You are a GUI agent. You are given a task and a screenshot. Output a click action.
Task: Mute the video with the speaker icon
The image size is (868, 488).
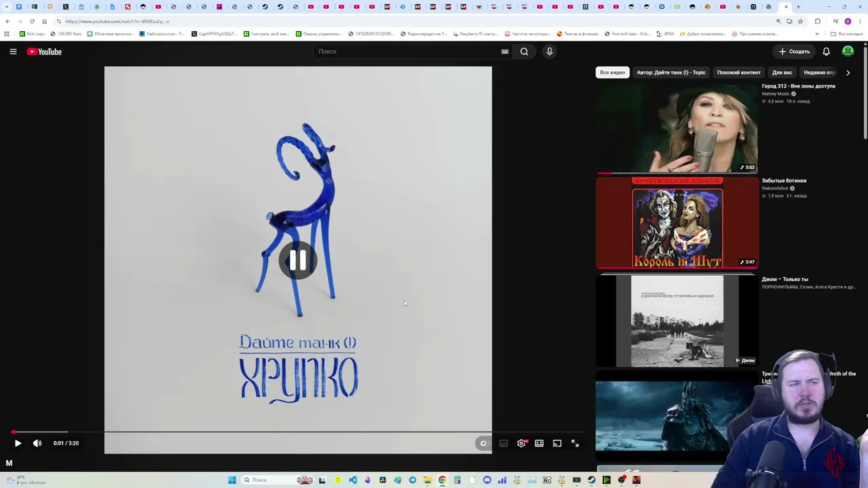coord(37,443)
